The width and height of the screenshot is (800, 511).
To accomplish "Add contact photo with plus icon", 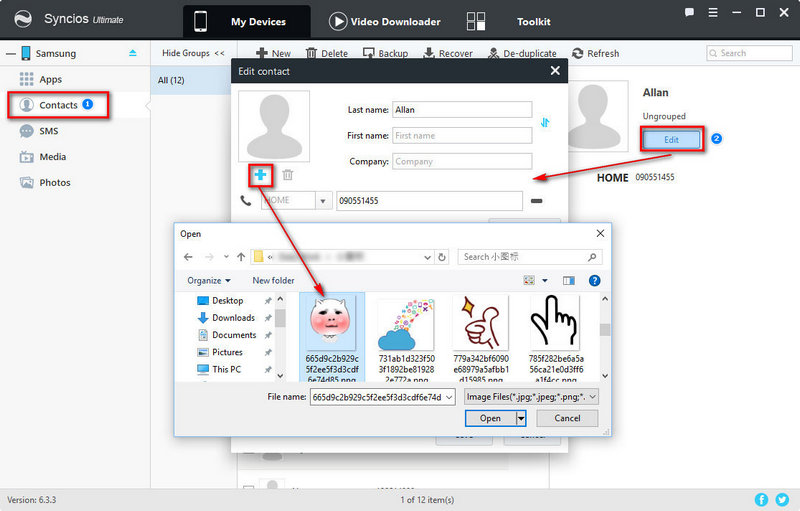I will pyautogui.click(x=260, y=175).
